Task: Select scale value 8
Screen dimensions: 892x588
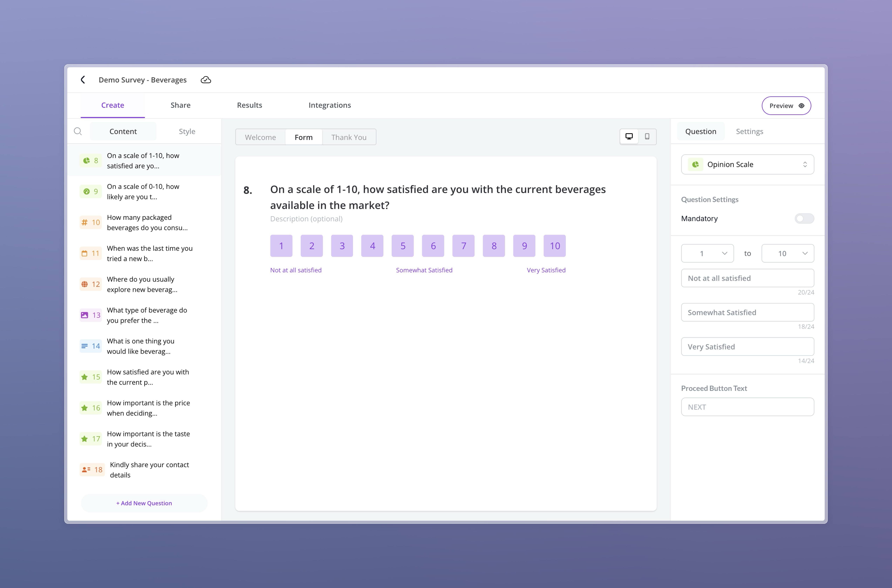Action: tap(494, 246)
